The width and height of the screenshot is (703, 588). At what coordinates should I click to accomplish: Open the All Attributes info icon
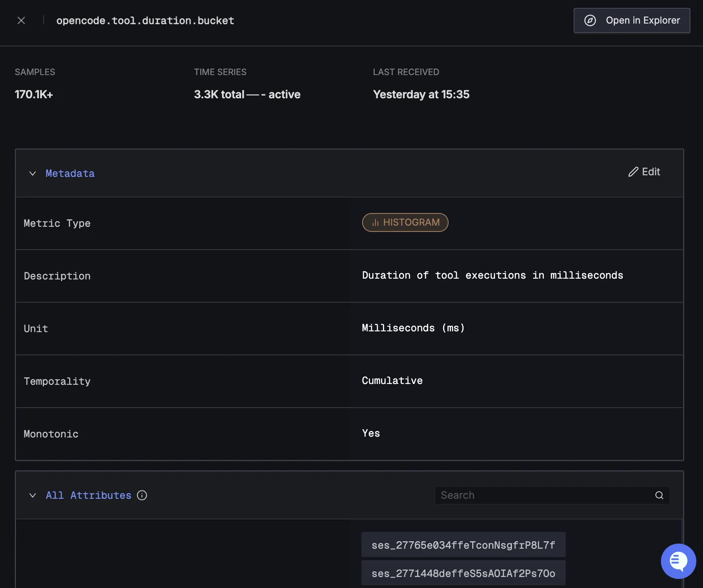142,495
